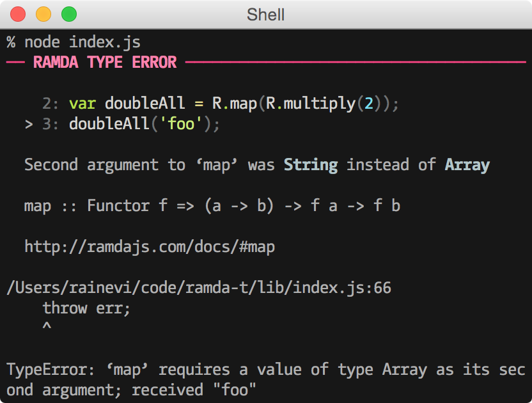Click the 'Shell' window title

[x=265, y=15]
